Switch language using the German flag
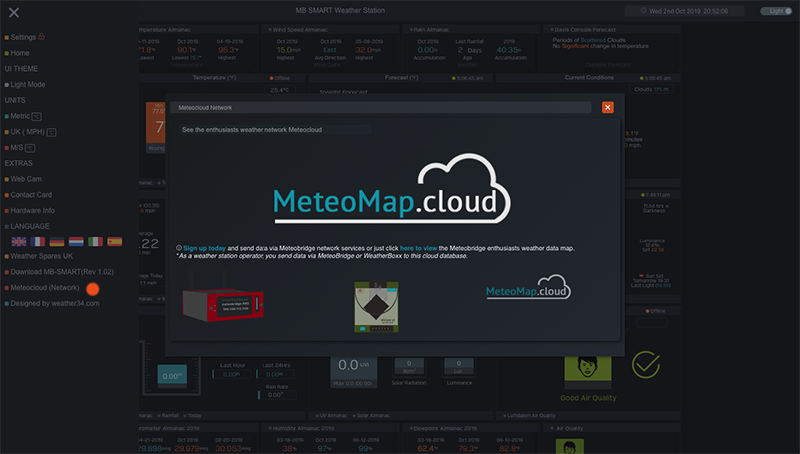Viewport: 800px width, 454px height. click(57, 241)
